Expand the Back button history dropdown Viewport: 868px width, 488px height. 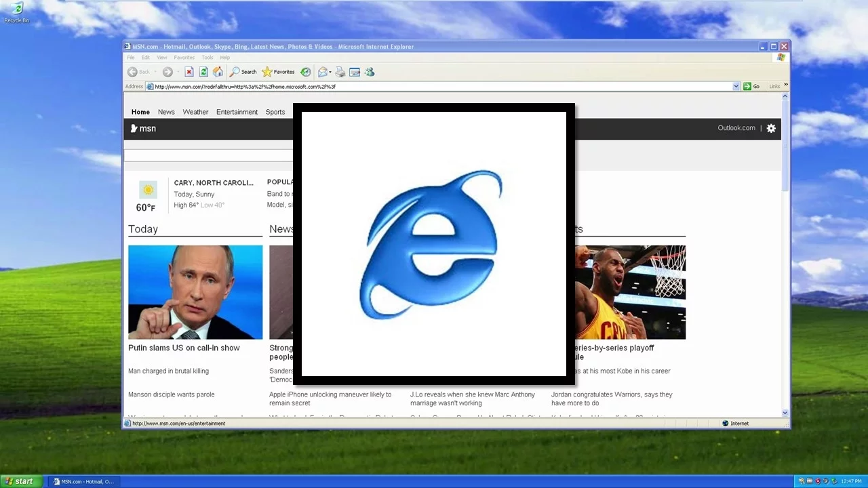pos(156,72)
